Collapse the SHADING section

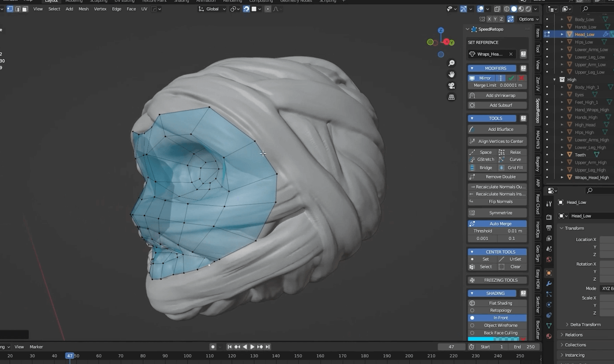point(472,293)
